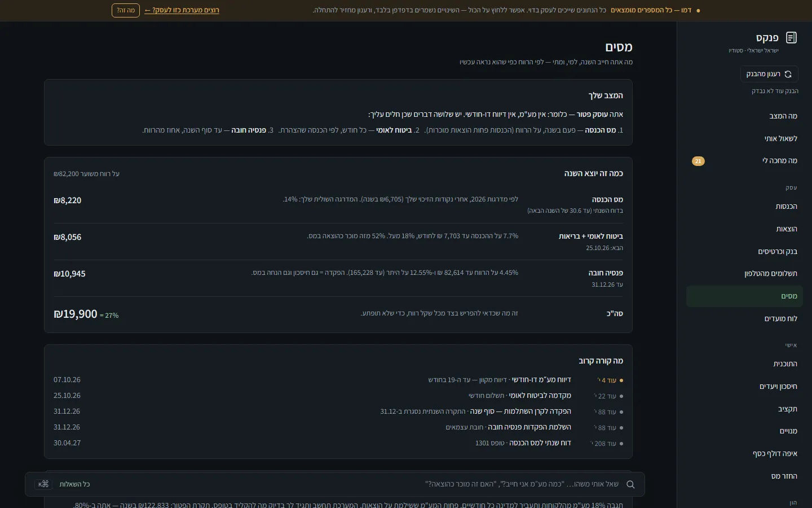
Task: Click the פנקס notebook logo icon
Action: point(791,38)
